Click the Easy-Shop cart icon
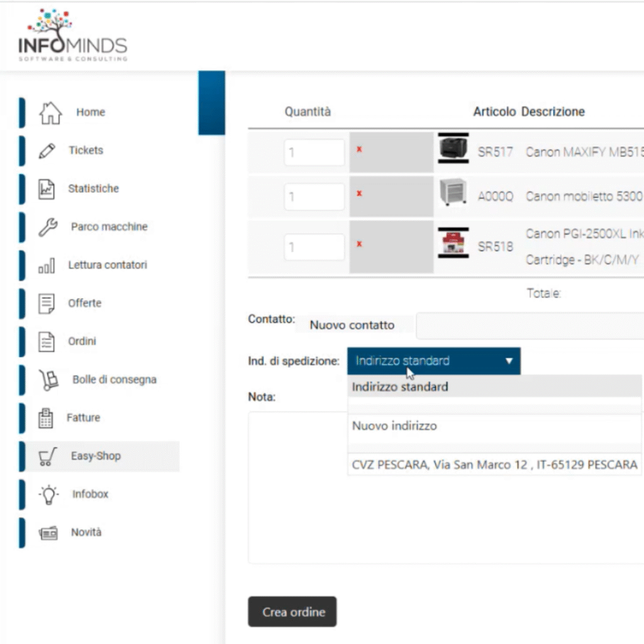This screenshot has width=644, height=644. click(x=48, y=457)
